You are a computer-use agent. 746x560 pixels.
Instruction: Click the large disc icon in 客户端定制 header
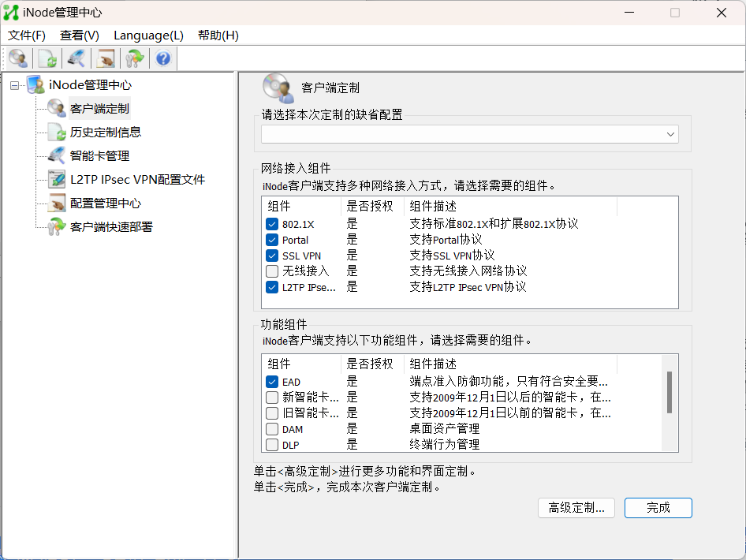pos(278,88)
